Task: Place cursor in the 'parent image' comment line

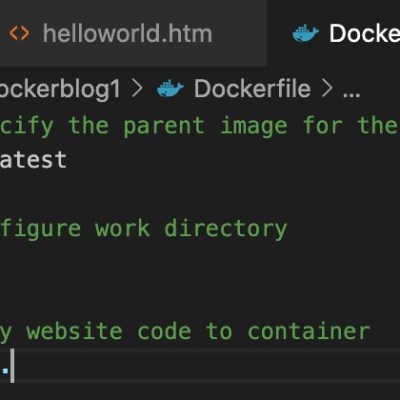Action: click(199, 126)
